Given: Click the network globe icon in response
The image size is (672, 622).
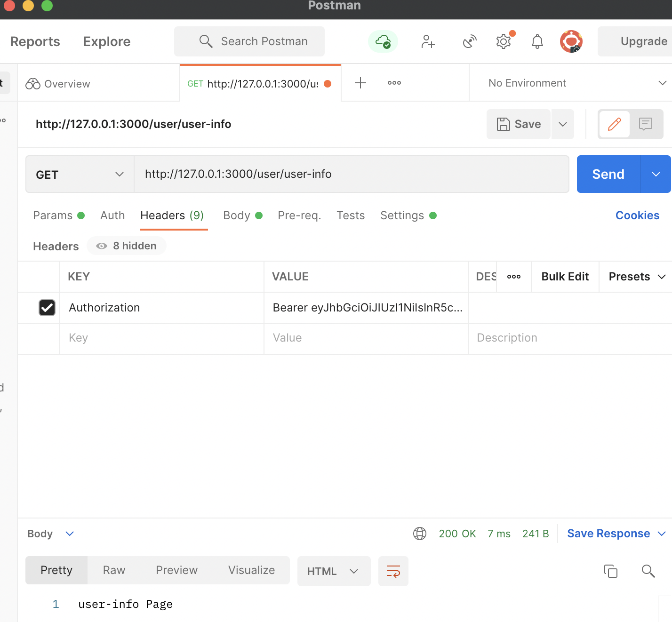Looking at the screenshot, I should click(x=420, y=534).
